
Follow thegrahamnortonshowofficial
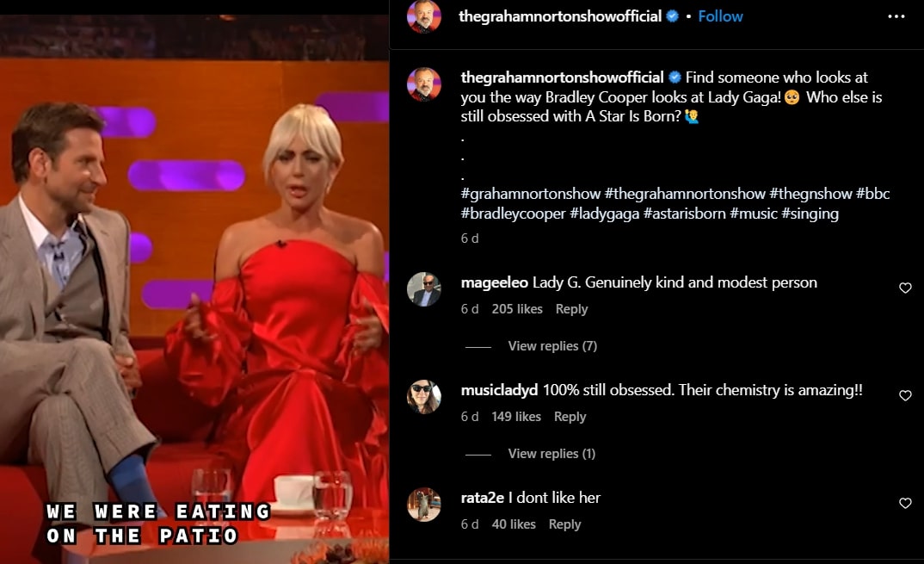pyautogui.click(x=720, y=16)
